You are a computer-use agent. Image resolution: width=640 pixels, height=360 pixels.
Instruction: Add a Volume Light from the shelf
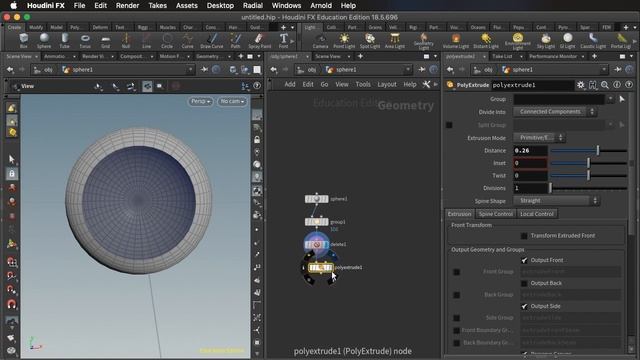click(x=456, y=40)
